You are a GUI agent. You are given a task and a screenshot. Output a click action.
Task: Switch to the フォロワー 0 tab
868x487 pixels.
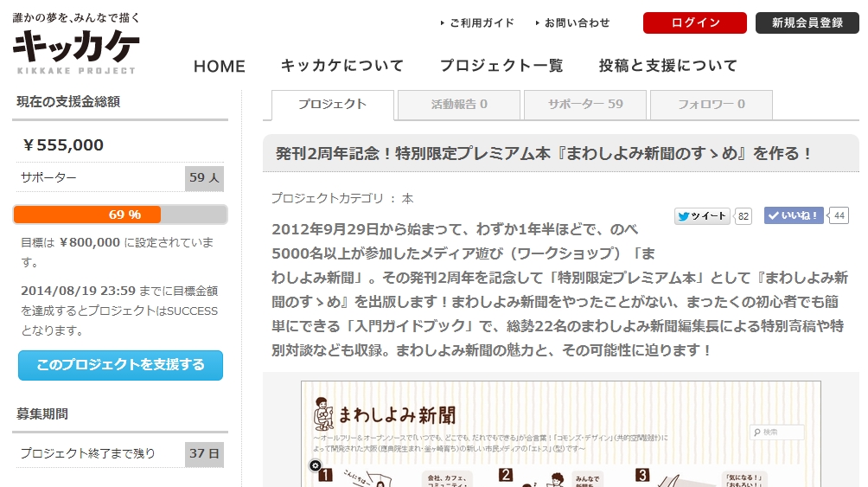711,105
